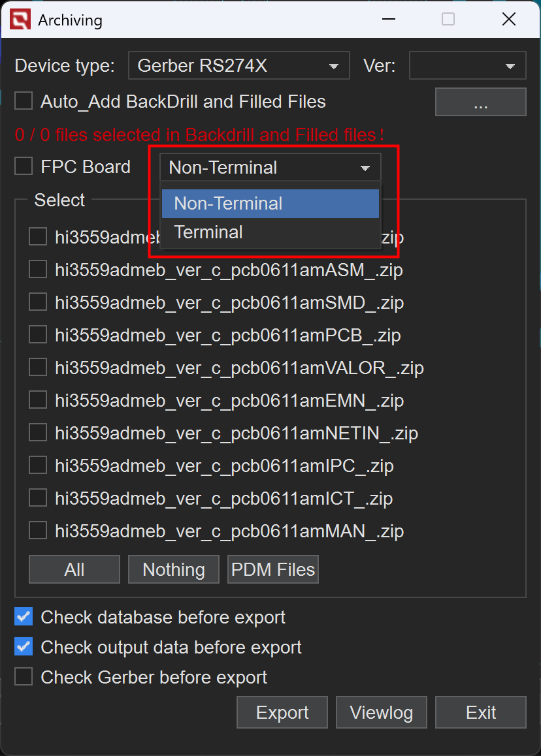Screen dimensions: 541x756
Task: Close the Archiving dialog window
Action: 508,20
